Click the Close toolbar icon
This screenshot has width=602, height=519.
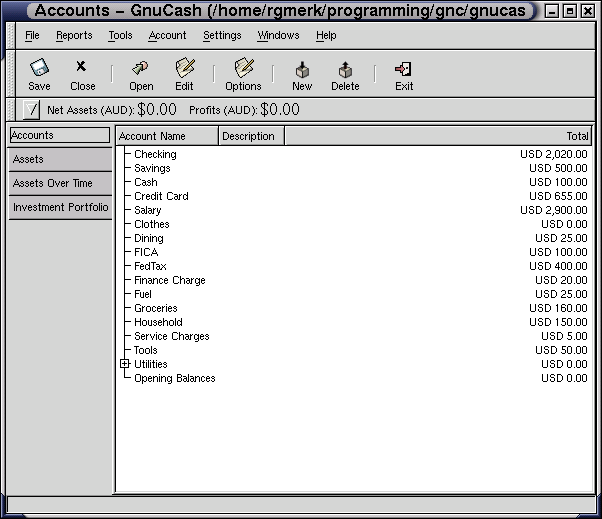tap(82, 70)
